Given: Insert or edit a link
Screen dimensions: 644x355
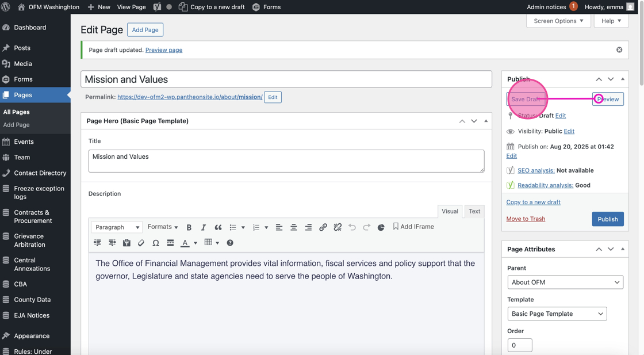Looking at the screenshot, I should [323, 227].
